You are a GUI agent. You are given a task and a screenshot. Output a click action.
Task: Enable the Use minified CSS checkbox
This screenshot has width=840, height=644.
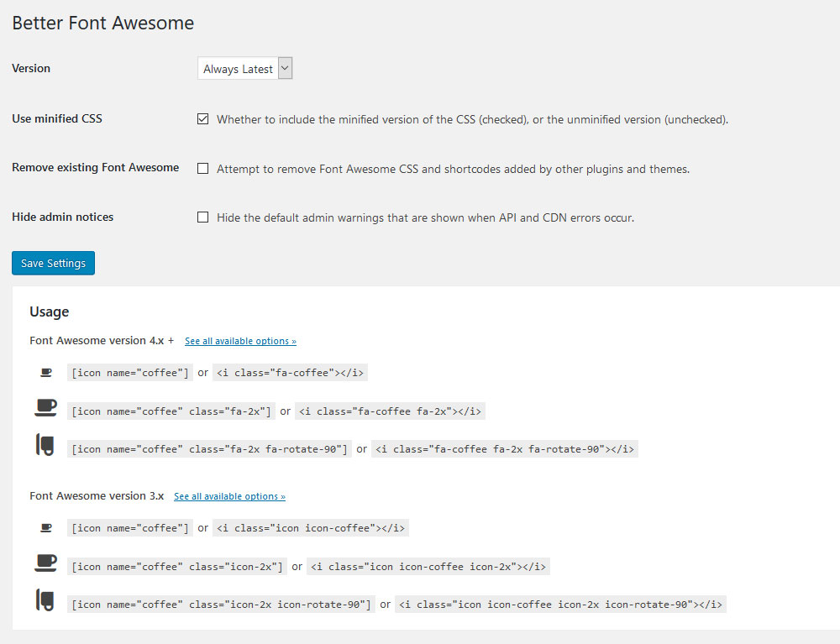coord(202,119)
